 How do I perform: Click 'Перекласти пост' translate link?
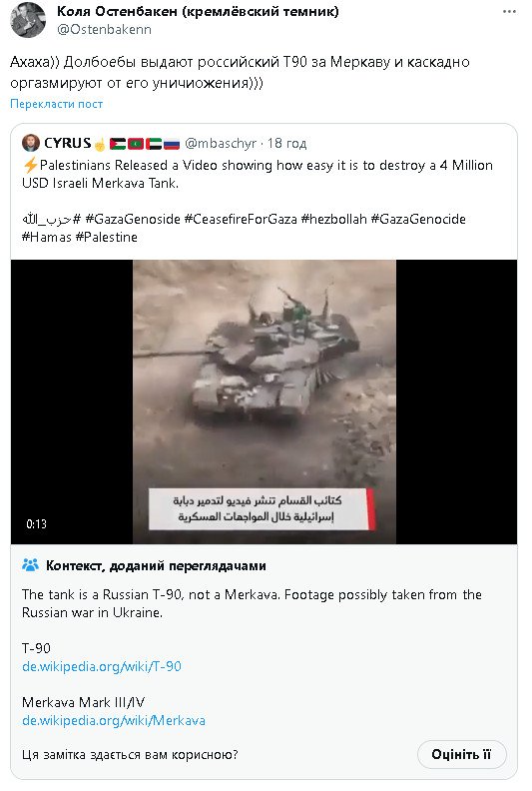[57, 104]
